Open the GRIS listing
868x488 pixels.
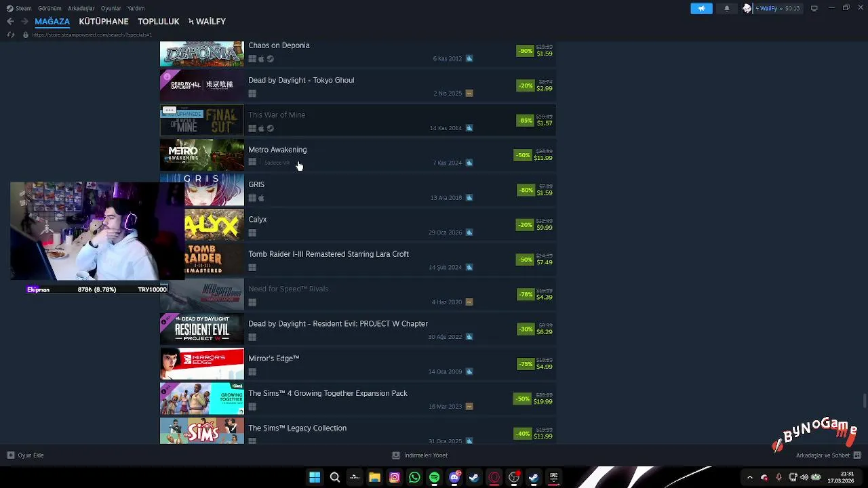[x=358, y=190]
